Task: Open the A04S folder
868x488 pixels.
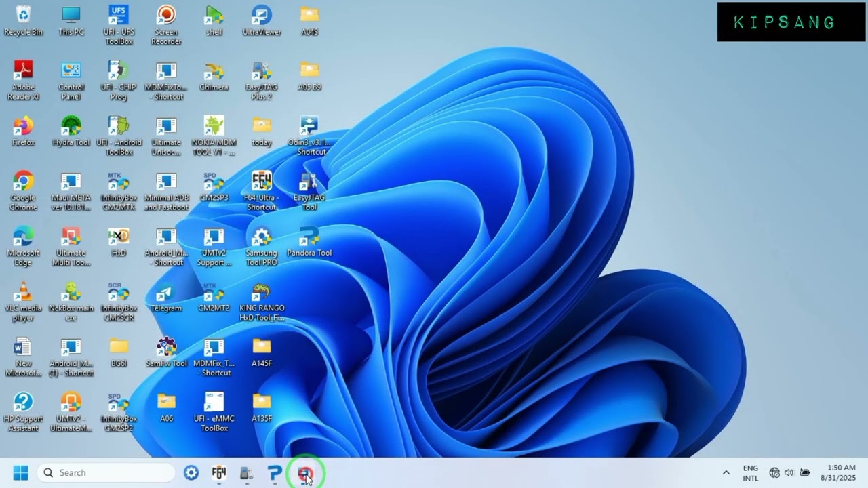Action: point(309,21)
